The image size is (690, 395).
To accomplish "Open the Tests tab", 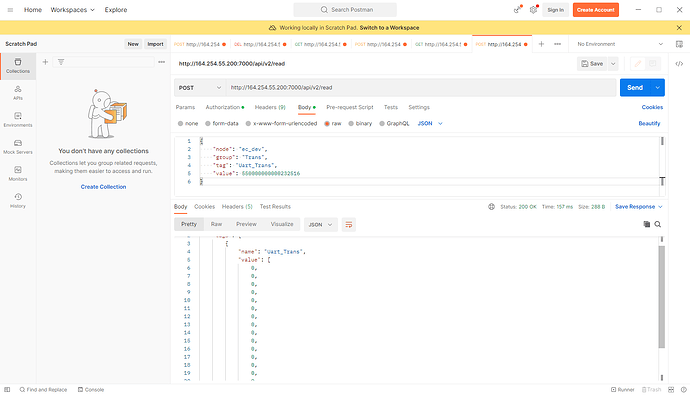I will coord(391,107).
